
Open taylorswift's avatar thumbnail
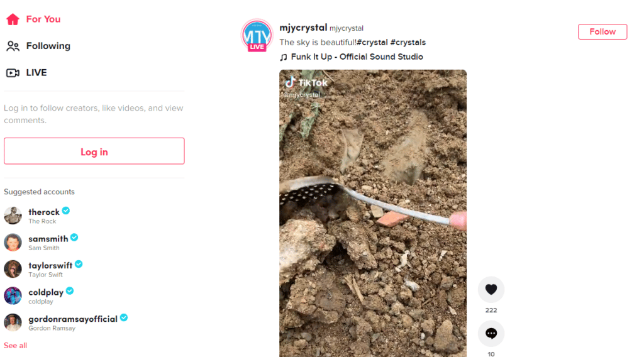point(13,269)
